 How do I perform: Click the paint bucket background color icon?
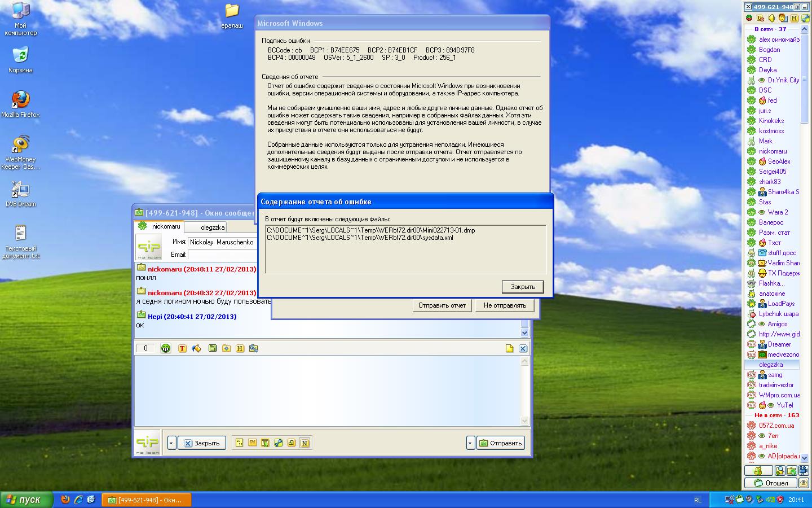[x=196, y=348]
